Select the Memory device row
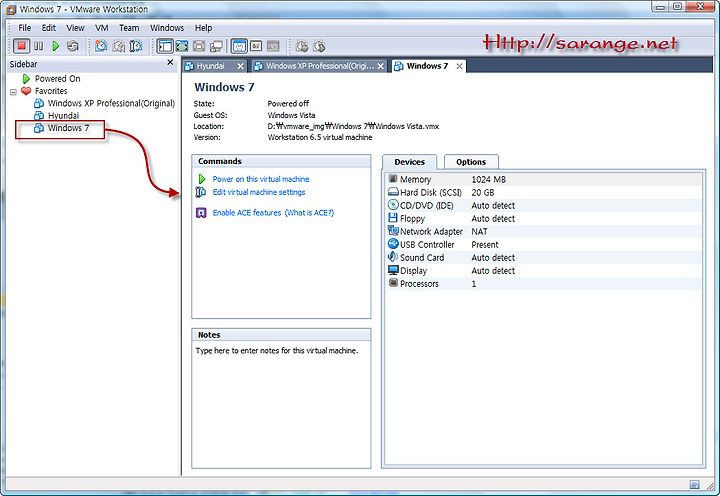This screenshot has width=720, height=496. [x=544, y=179]
